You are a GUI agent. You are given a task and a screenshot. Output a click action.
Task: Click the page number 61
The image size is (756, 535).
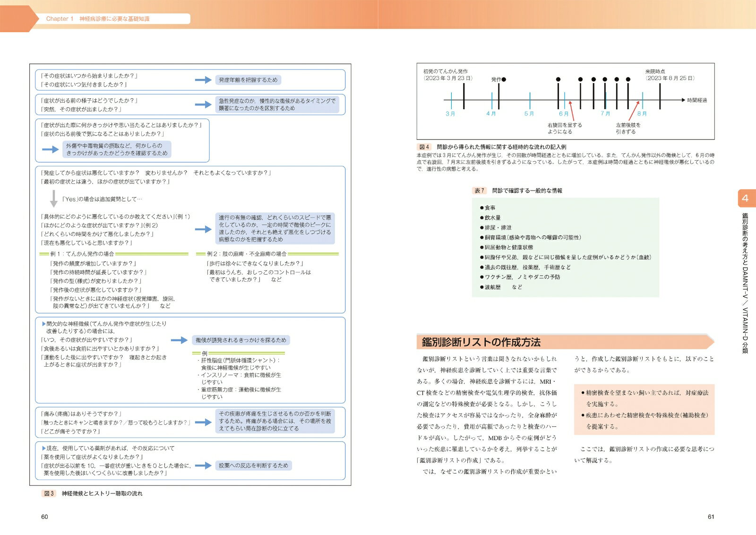click(x=711, y=517)
